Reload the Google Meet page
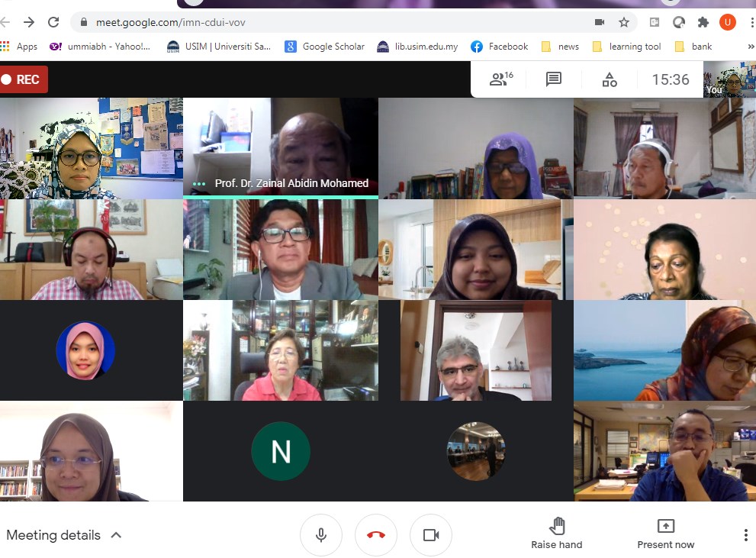The image size is (756, 558). tap(53, 22)
